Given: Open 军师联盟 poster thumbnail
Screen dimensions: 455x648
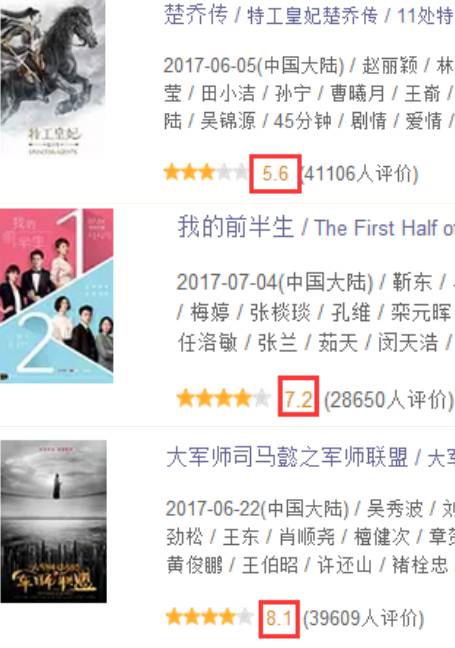Looking at the screenshot, I should (x=53, y=522).
